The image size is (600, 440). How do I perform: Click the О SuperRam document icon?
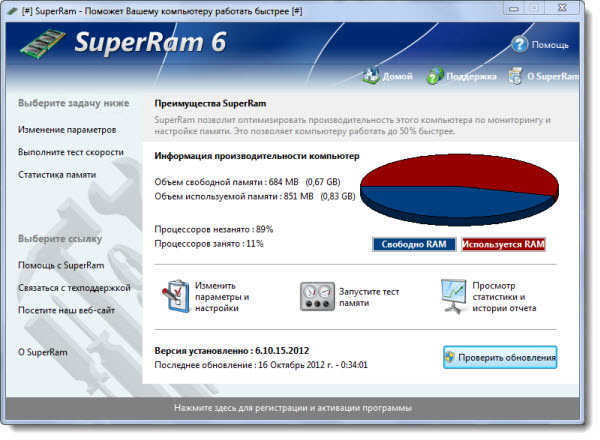point(515,76)
